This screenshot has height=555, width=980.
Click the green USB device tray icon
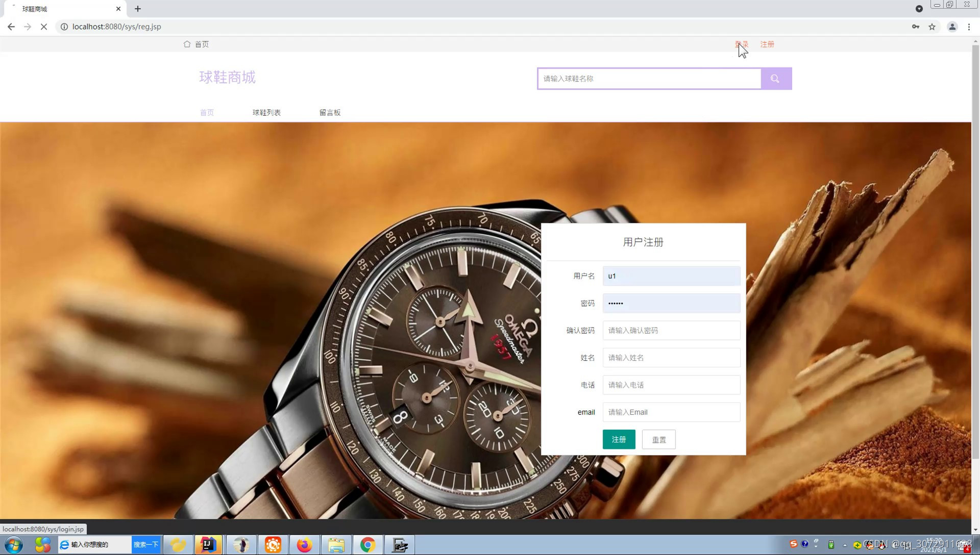(831, 544)
